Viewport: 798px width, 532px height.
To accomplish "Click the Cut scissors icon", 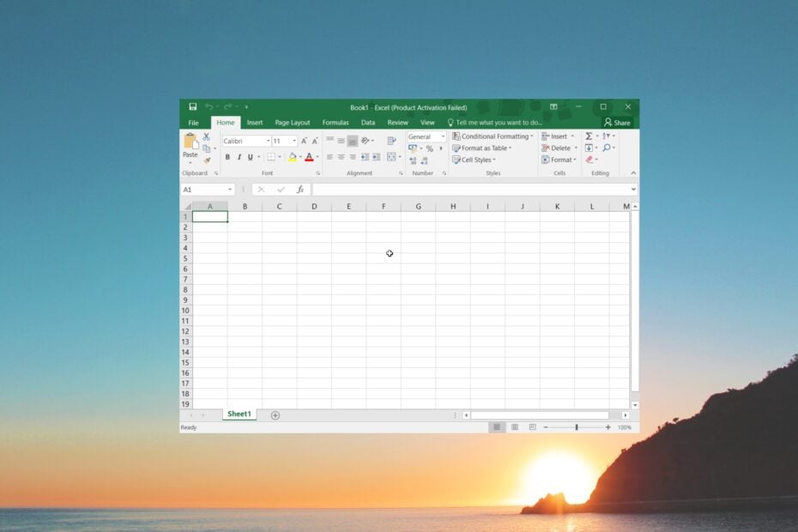I will [x=206, y=137].
